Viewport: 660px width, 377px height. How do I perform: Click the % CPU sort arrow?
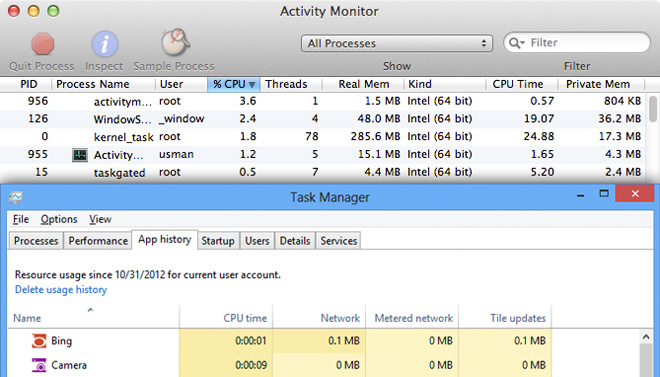click(x=252, y=85)
